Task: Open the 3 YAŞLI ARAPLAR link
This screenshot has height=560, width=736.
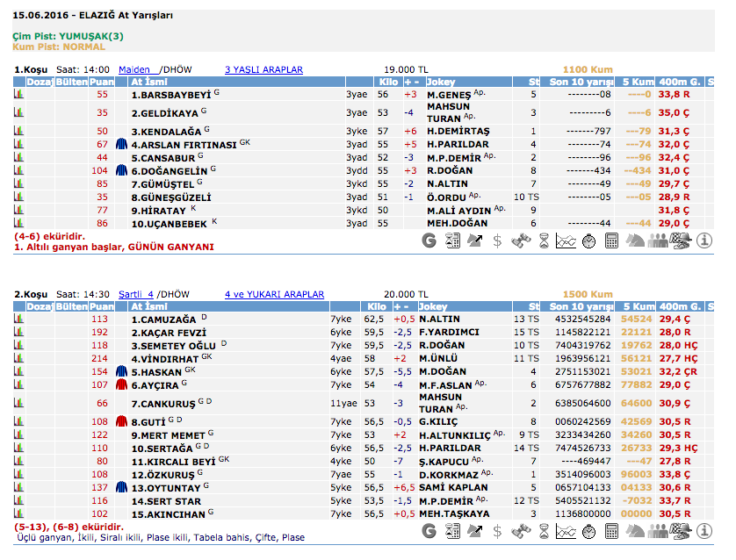Action: click(x=263, y=69)
